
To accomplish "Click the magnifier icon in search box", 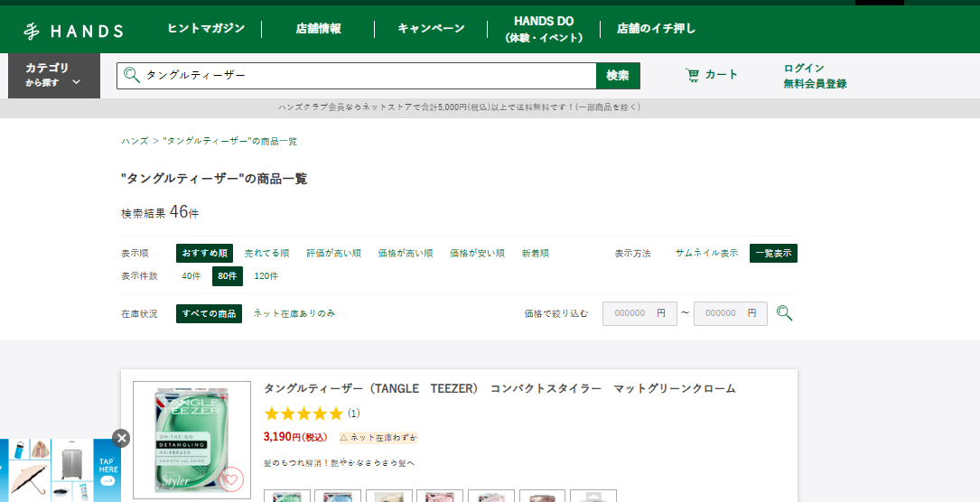I will tap(131, 76).
